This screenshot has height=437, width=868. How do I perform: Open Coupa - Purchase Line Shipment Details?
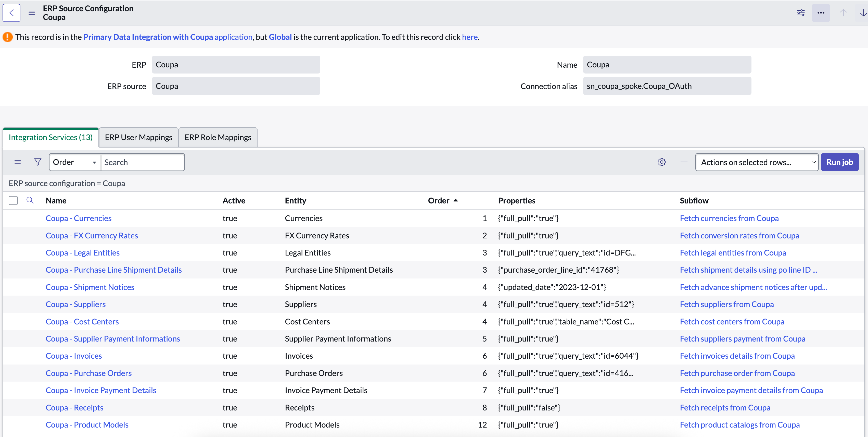pos(113,270)
